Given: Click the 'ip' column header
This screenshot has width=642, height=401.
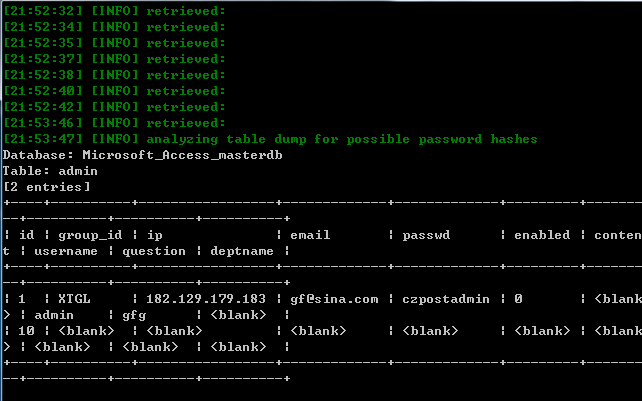Looking at the screenshot, I should pyautogui.click(x=154, y=235).
